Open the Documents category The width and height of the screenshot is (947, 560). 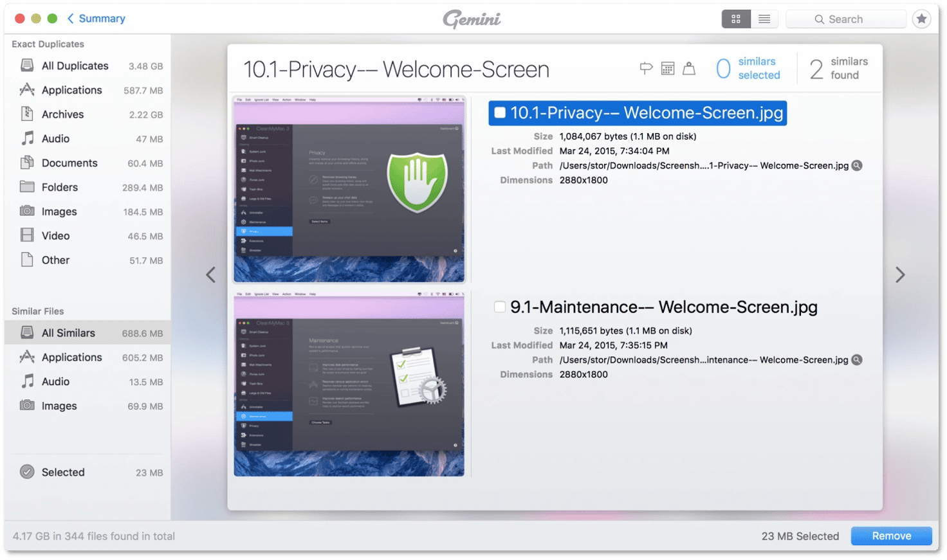(x=87, y=163)
